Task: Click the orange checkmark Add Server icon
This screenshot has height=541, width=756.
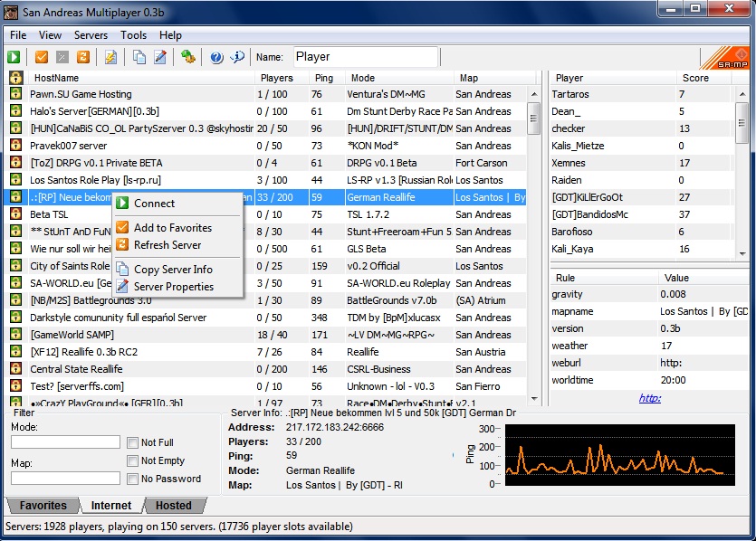Action: coord(42,57)
